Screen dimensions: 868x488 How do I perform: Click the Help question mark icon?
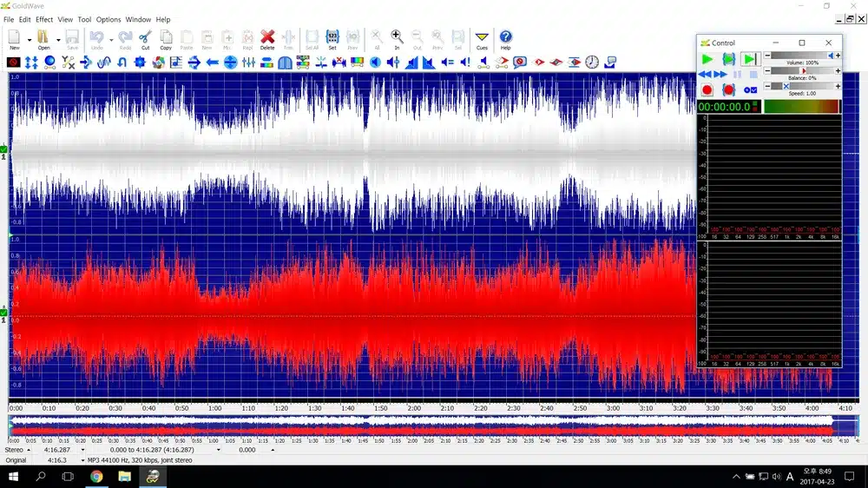point(506,37)
